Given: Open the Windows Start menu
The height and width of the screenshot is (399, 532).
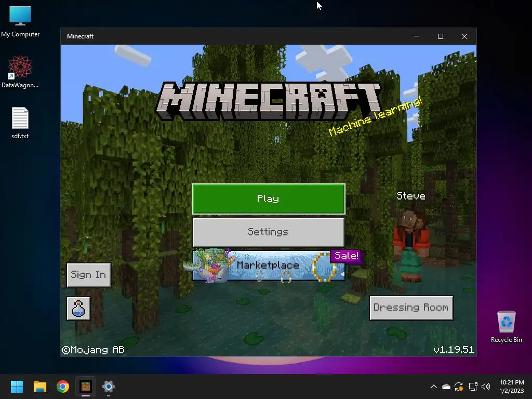Looking at the screenshot, I should tap(17, 387).
